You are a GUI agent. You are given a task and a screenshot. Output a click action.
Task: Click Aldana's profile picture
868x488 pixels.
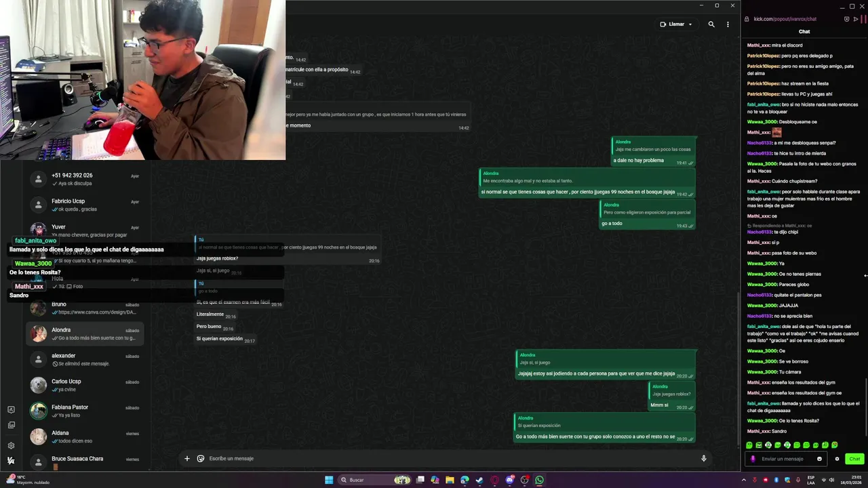click(x=39, y=436)
